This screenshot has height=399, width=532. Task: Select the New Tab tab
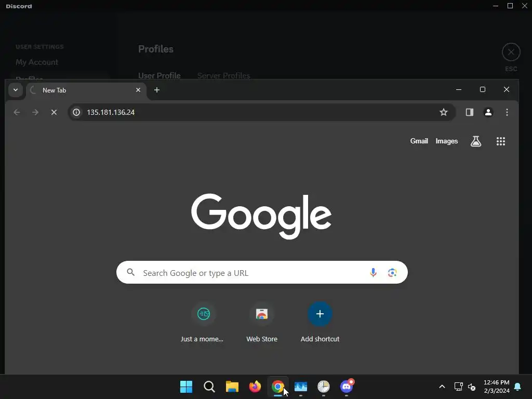click(x=86, y=90)
